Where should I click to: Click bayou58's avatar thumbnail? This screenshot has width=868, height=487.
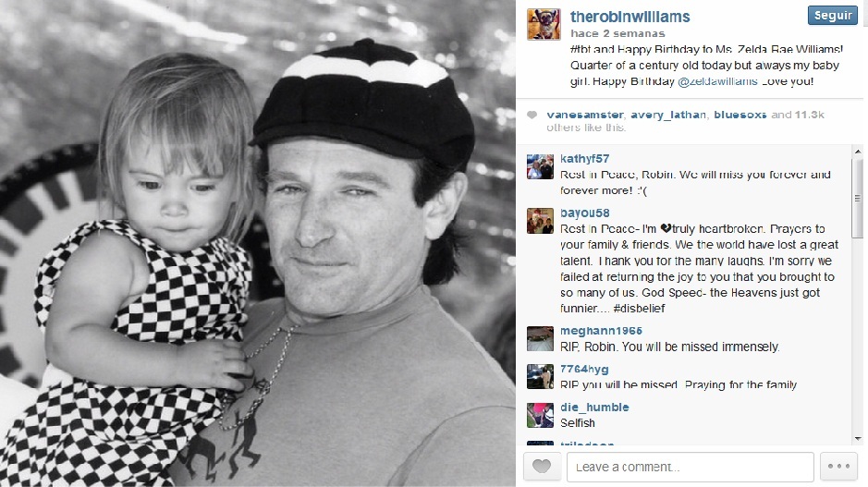click(540, 221)
